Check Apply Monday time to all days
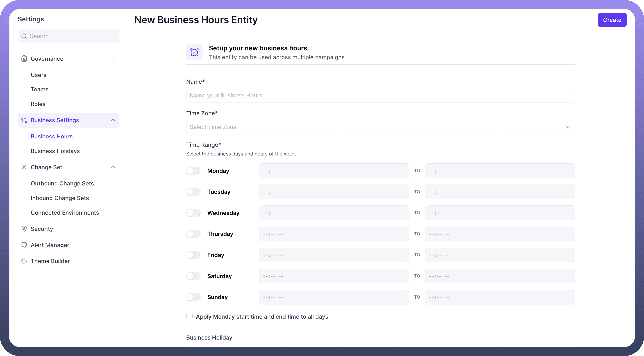644x356 pixels. tap(189, 316)
